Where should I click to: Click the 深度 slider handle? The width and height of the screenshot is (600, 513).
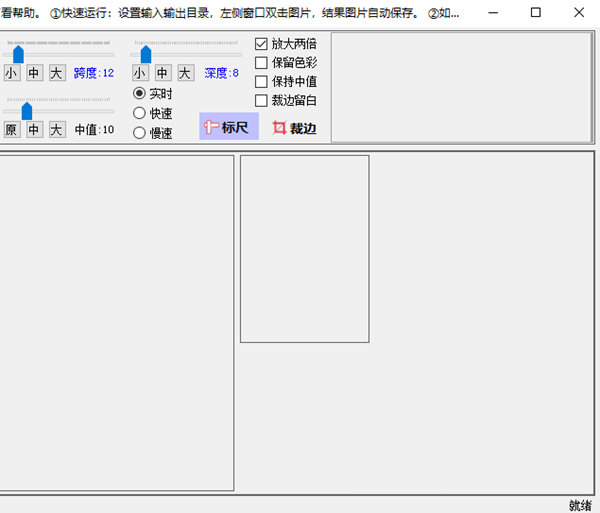pyautogui.click(x=146, y=53)
